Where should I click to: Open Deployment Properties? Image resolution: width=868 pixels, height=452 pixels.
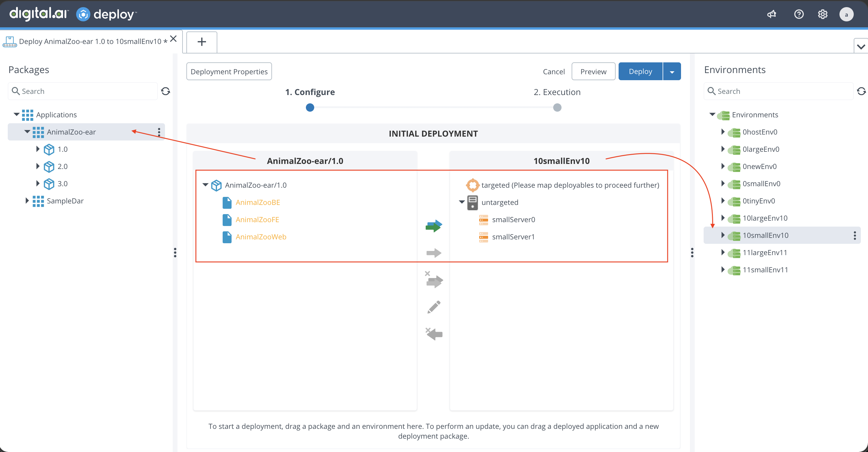[x=229, y=71]
